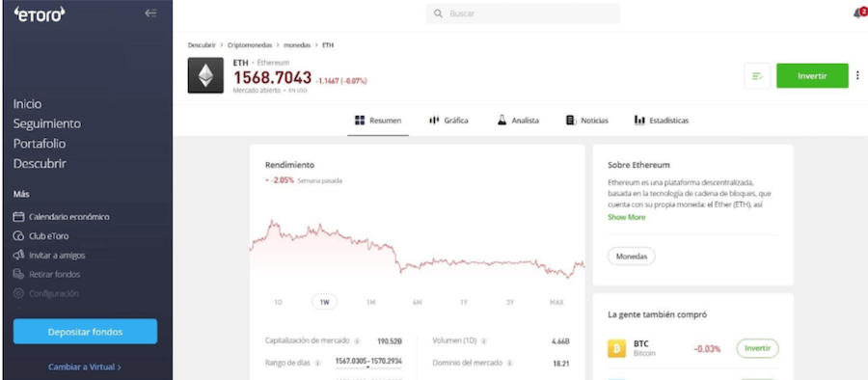The image size is (868, 380).
Task: Select the MAX chart range
Action: point(556,303)
